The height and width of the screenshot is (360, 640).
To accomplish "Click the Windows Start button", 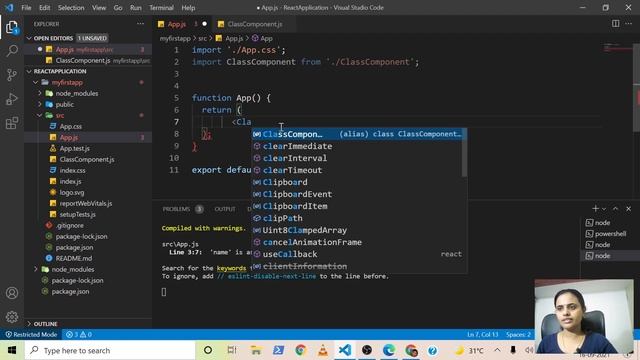I will (x=12, y=350).
